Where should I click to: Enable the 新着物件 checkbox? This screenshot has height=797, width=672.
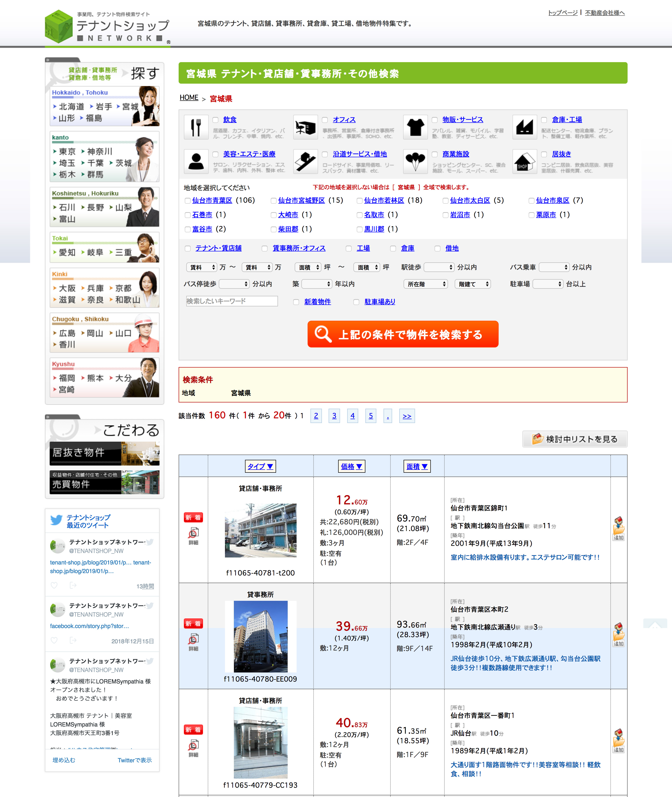tap(296, 302)
